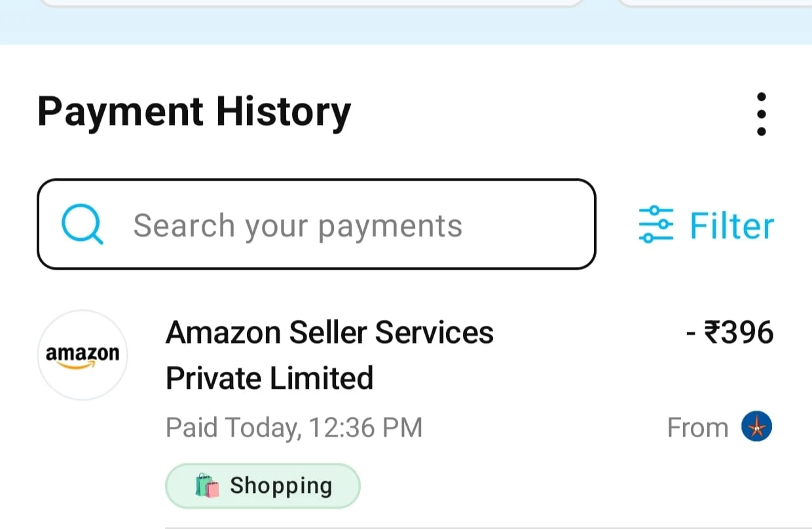The image size is (812, 529).
Task: Focus the Search your payments field
Action: coord(316,224)
